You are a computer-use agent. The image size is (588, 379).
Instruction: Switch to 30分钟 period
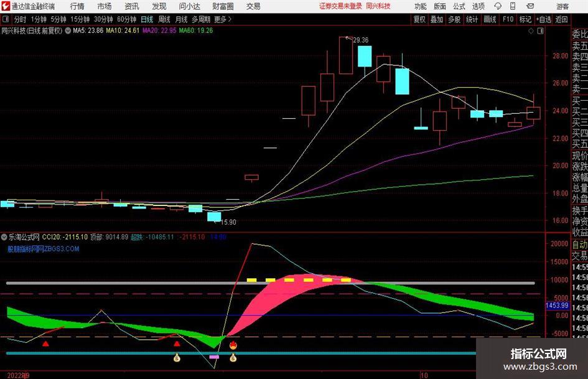103,19
